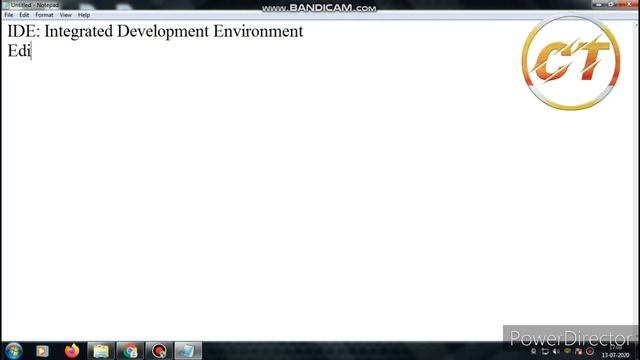Click the word 'Environment' in the text
Screen dimensions: 640x360
click(258, 31)
